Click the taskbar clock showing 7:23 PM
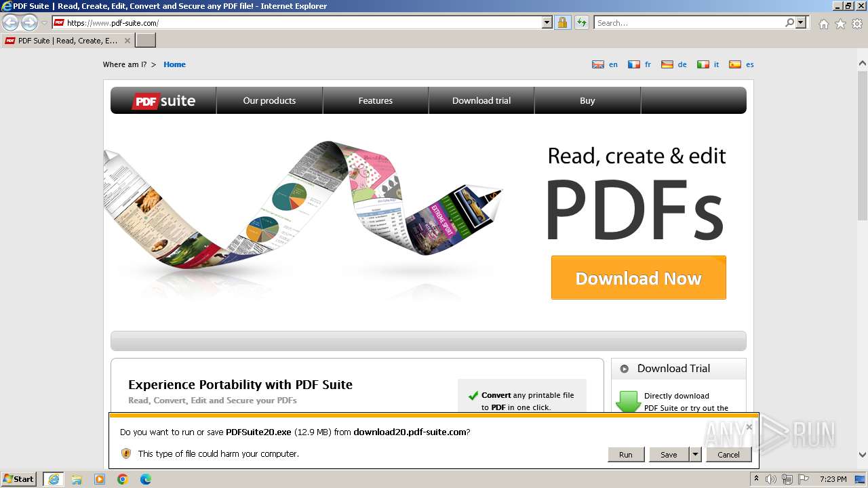This screenshot has height=488, width=868. (833, 479)
